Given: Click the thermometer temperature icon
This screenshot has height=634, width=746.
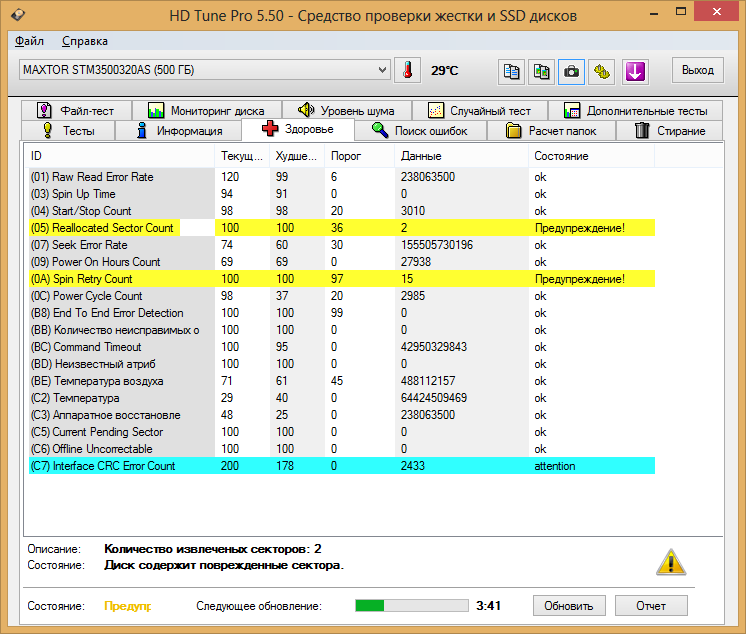Looking at the screenshot, I should click(x=407, y=70).
